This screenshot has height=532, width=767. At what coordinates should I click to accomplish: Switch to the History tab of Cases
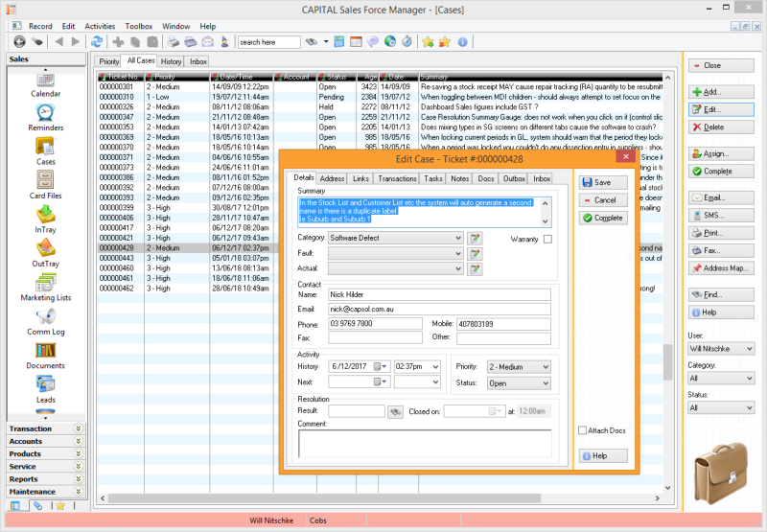click(x=171, y=61)
